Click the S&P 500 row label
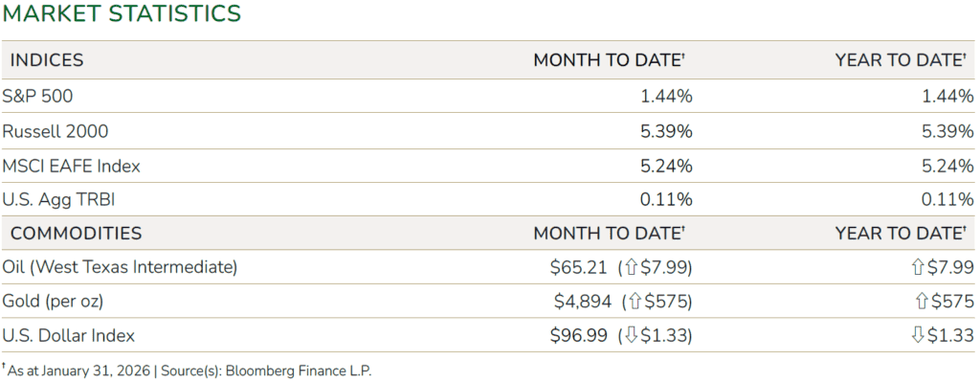This screenshot has width=980, height=383. (38, 96)
